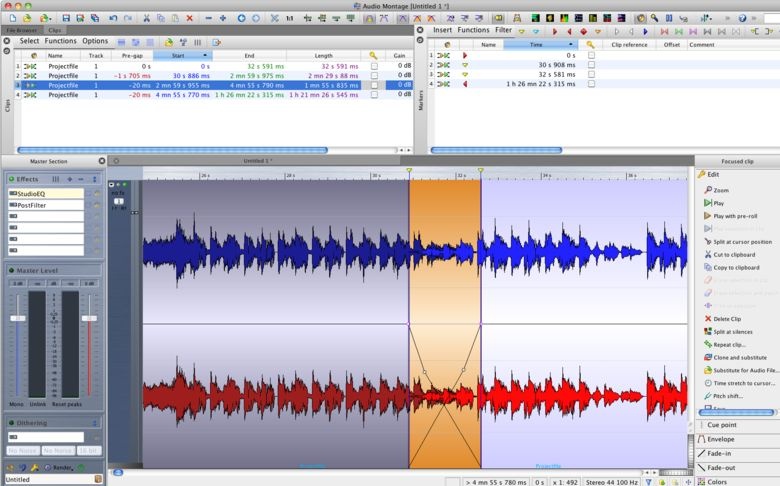Click the save icon in top toolbar
This screenshot has height=486, width=780.
(66, 18)
